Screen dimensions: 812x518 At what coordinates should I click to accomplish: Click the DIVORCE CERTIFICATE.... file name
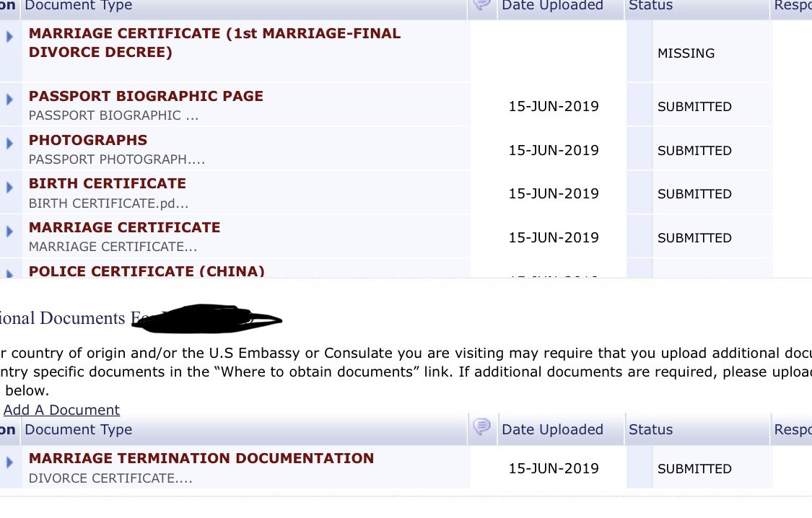[x=110, y=478]
